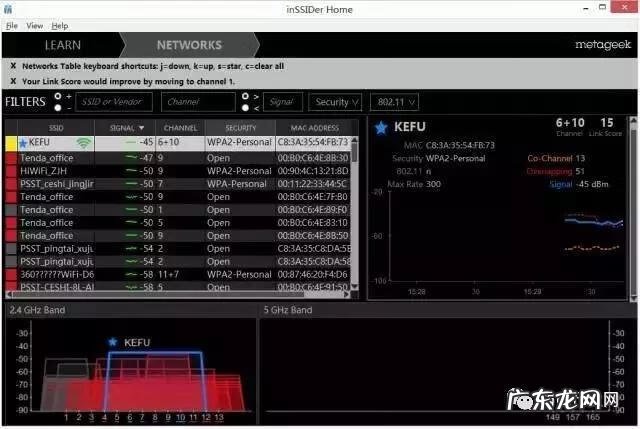Click MAC address C8:3A:35:54:FB:73 in table
This screenshot has width=640, height=429.
[313, 142]
